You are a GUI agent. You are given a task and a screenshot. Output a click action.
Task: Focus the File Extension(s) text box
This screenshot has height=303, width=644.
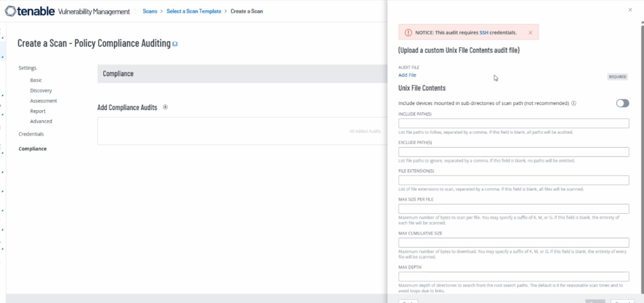click(x=513, y=180)
